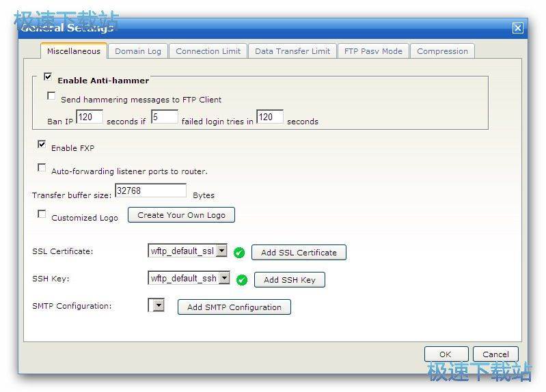Close the General Settings dialog
The height and width of the screenshot is (392, 546).
pyautogui.click(x=517, y=28)
